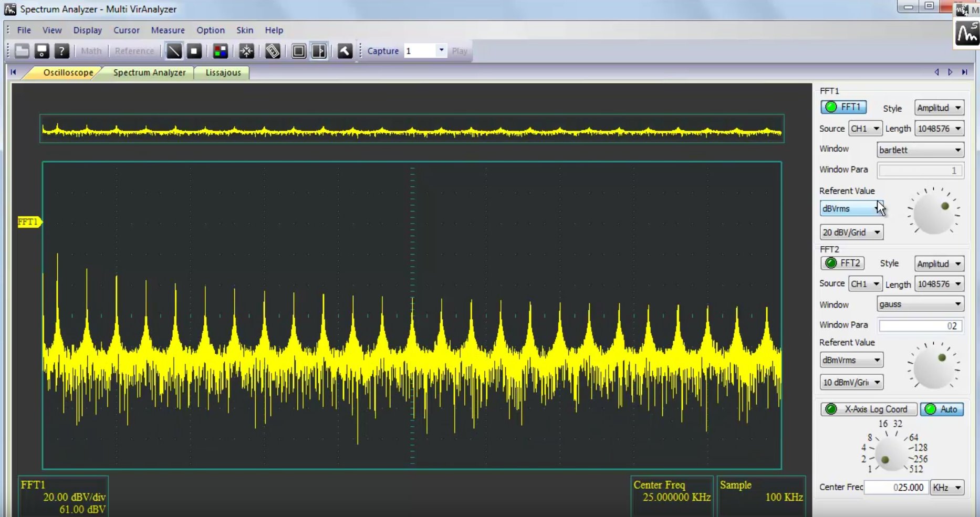
Task: Open FFT2 Source CH1 dropdown
Action: [865, 284]
